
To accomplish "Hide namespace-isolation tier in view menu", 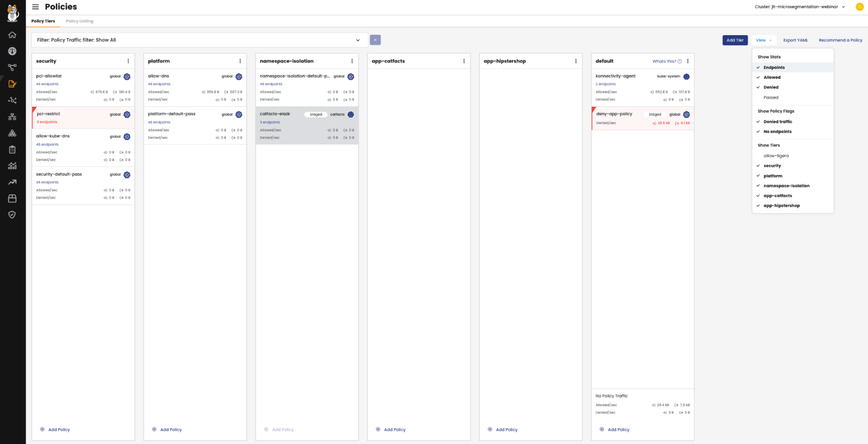I will click(792, 186).
